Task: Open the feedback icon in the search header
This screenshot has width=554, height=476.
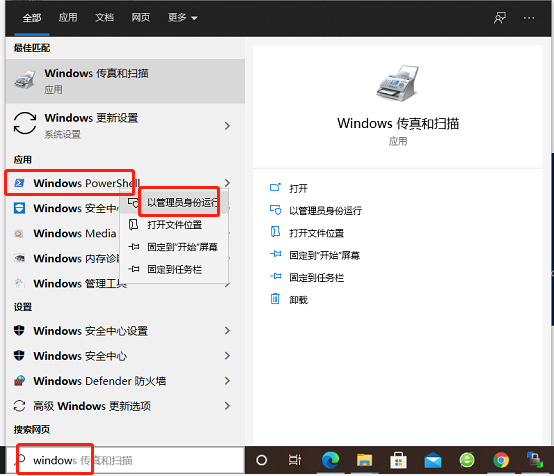Action: [x=500, y=18]
